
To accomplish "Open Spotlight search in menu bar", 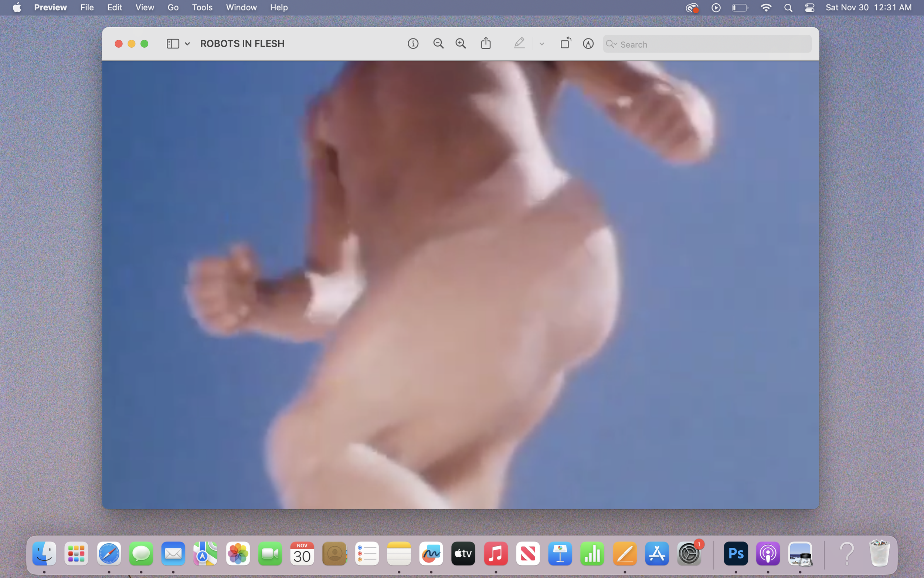I will coord(788,8).
